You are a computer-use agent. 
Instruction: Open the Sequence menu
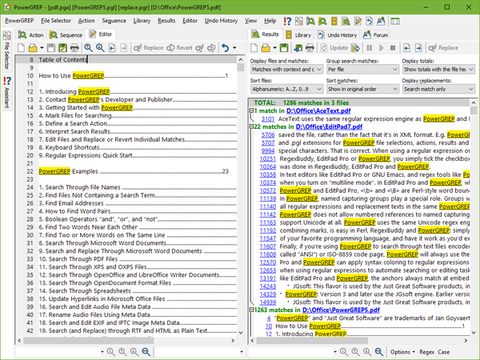[x=114, y=21]
